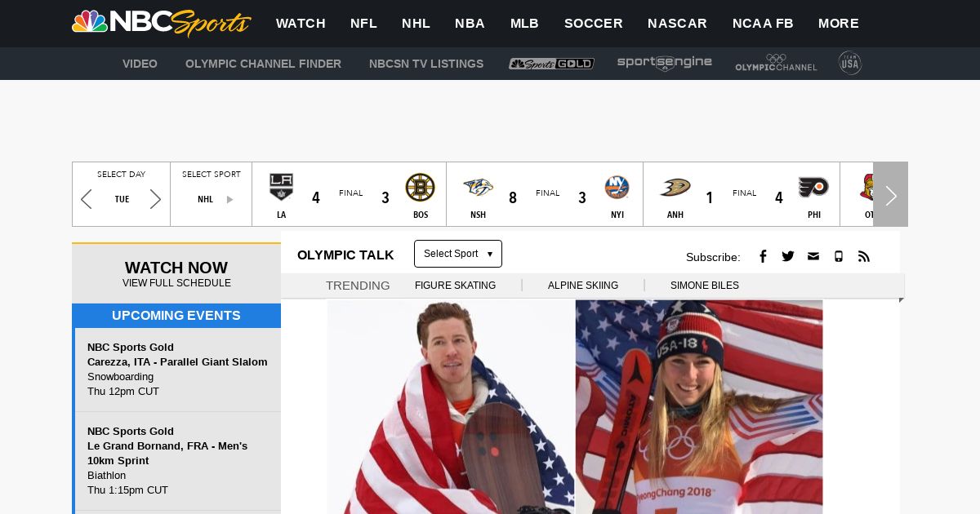Open the Team USA circular logo
This screenshot has height=514, width=980.
click(x=850, y=63)
